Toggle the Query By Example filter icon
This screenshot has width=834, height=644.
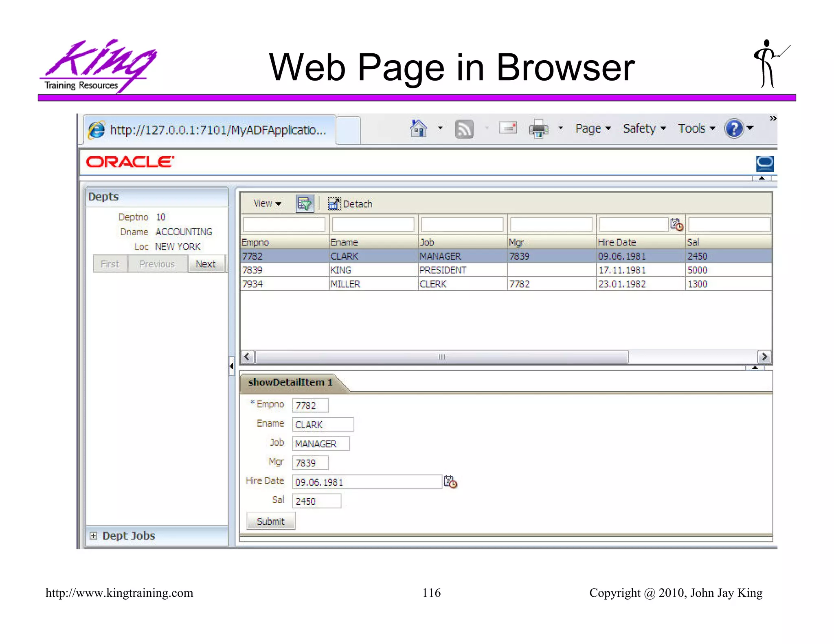pyautogui.click(x=305, y=203)
